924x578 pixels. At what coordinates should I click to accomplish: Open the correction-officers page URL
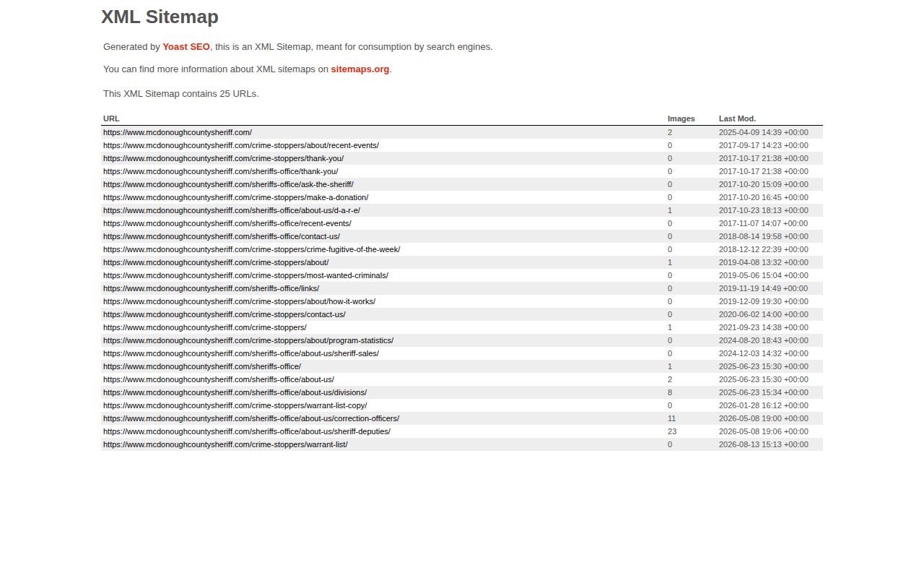click(251, 418)
